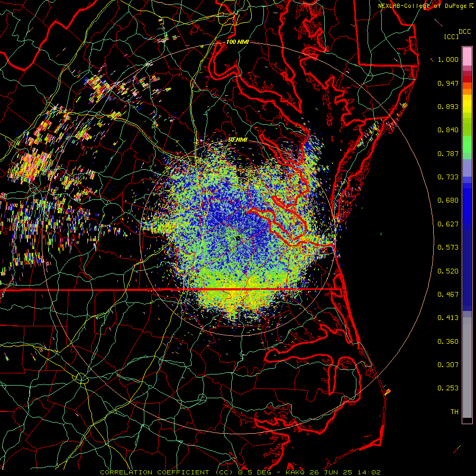Click the 0.520 legend value
Viewport: 476px width, 476px height.
(x=448, y=271)
